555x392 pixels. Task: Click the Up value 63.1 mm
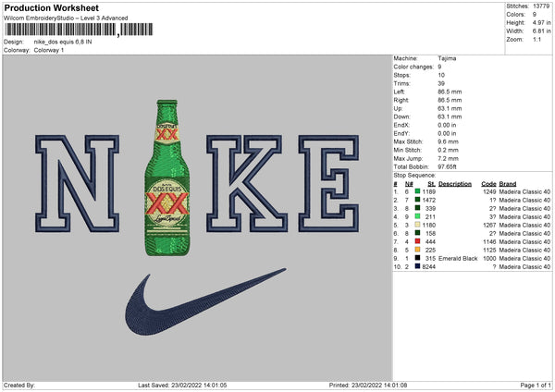450,108
